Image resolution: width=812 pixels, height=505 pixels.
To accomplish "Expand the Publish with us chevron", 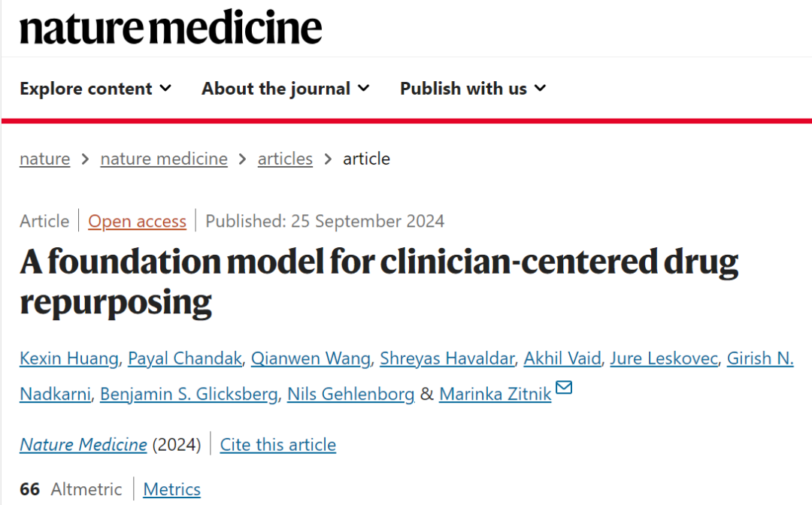I will pos(540,89).
